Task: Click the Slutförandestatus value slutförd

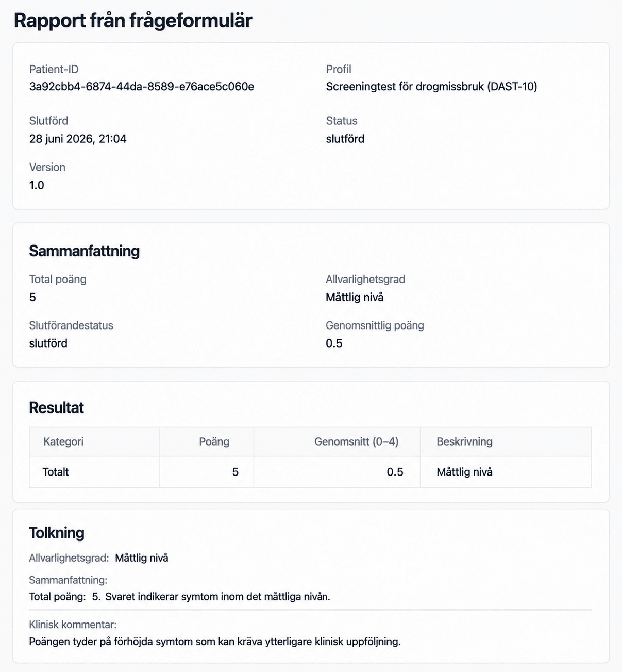Action: [48, 343]
